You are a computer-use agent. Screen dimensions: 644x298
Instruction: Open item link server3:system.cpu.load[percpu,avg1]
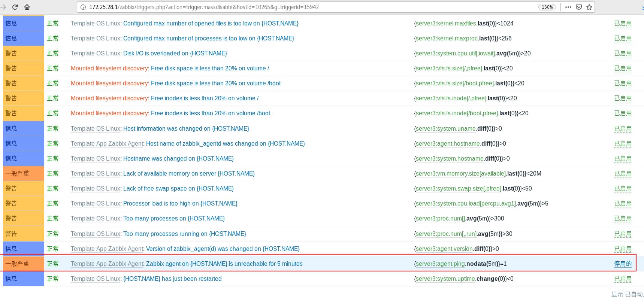(x=466, y=203)
